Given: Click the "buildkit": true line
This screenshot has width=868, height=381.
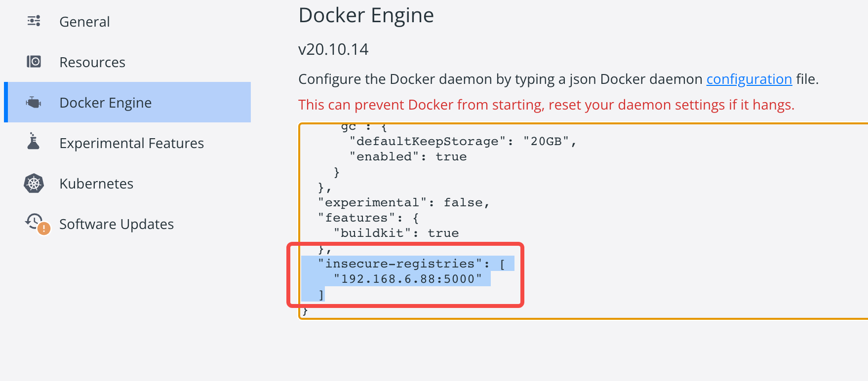Looking at the screenshot, I should pyautogui.click(x=396, y=233).
